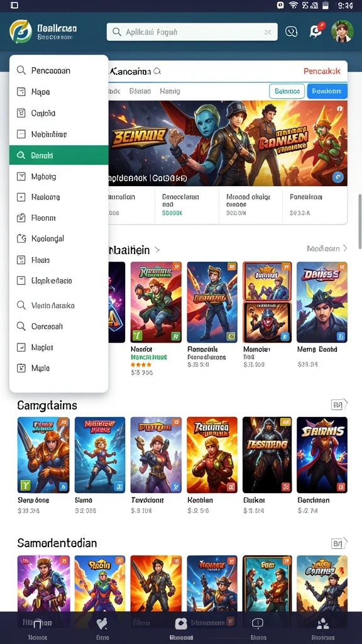Click the app logo in the header
The width and height of the screenshot is (362, 644).
tap(21, 32)
